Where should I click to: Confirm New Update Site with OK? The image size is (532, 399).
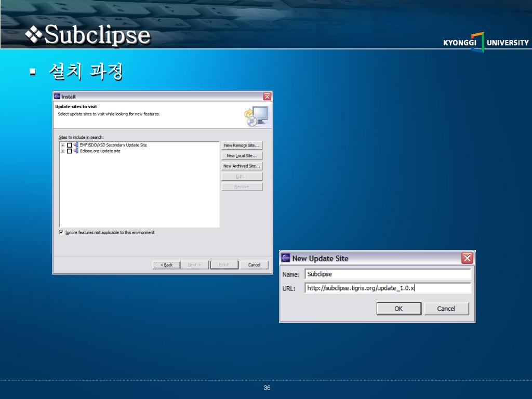click(x=398, y=309)
